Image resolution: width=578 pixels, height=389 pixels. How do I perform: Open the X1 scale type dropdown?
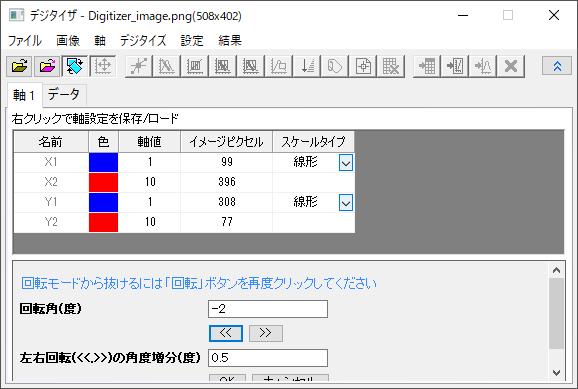[346, 163]
